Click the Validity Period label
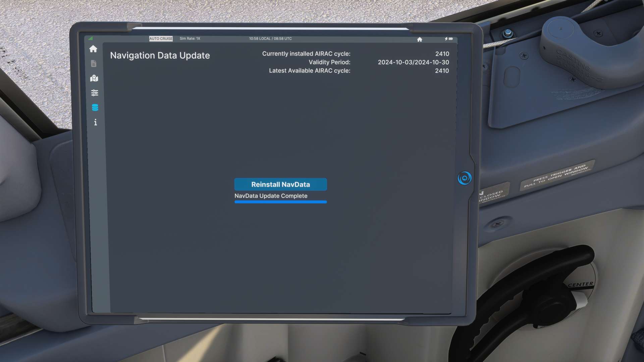 click(x=329, y=62)
